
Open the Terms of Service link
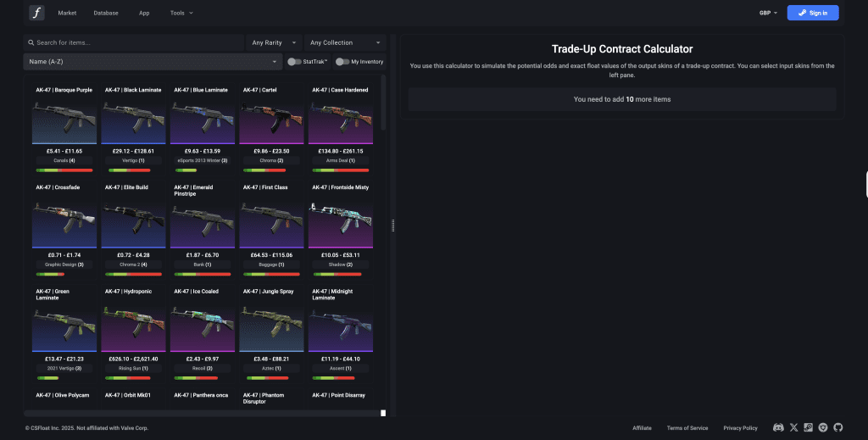tap(687, 428)
